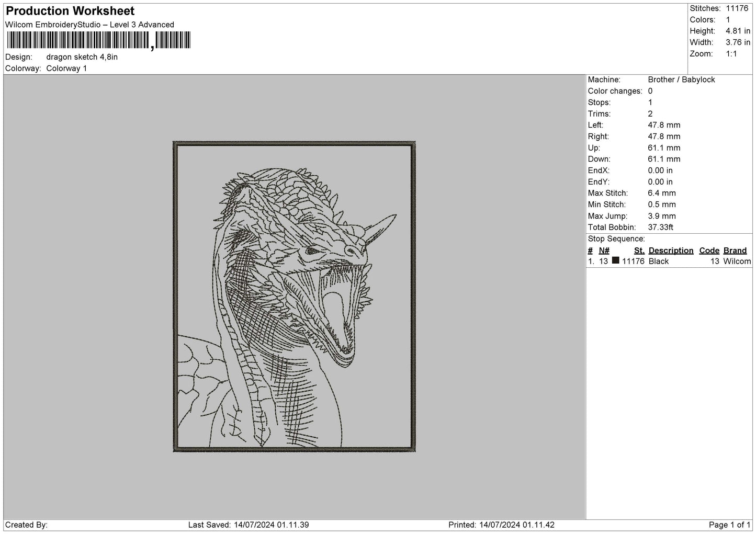Click the Created By label in footer

[x=27, y=525]
